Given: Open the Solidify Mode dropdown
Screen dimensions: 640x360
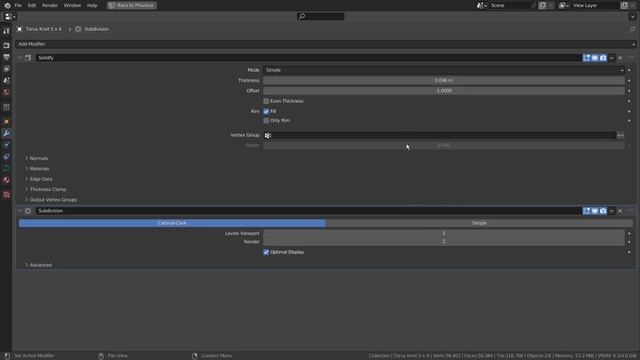Looking at the screenshot, I should coord(444,70).
